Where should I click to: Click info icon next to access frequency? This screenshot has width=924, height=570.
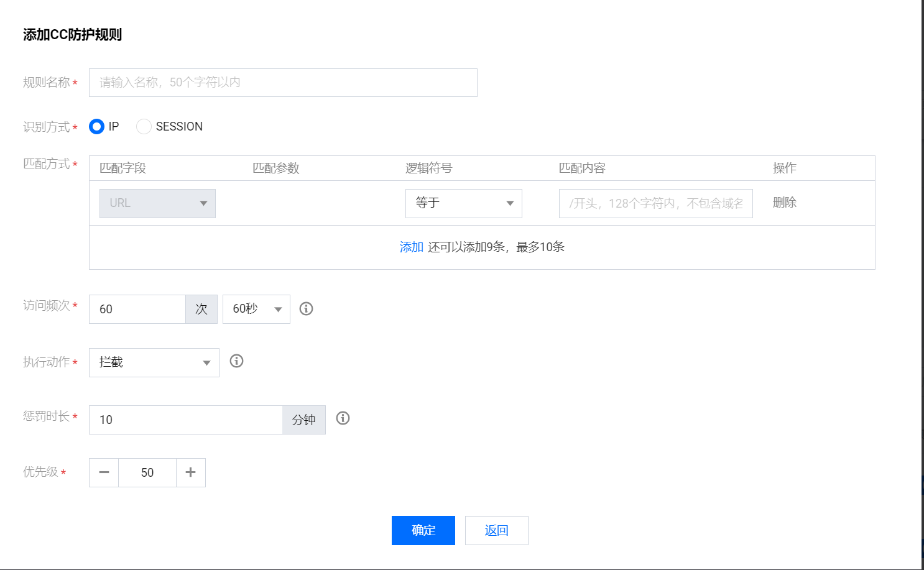pos(306,308)
